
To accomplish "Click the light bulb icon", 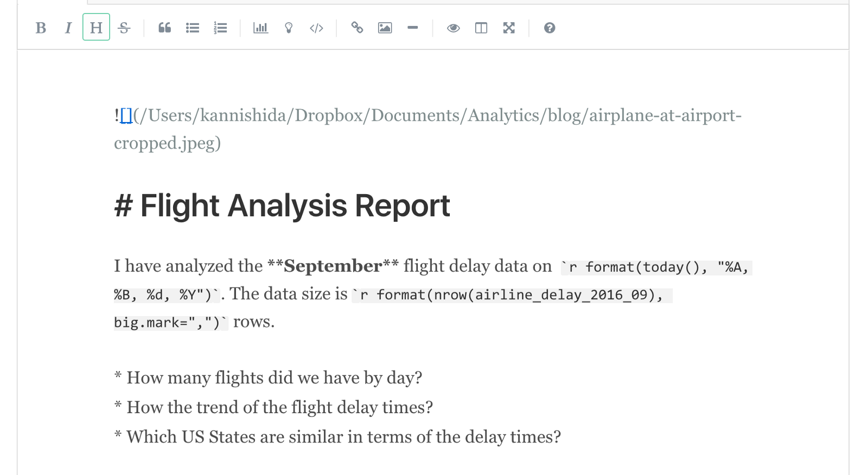I will pyautogui.click(x=289, y=28).
